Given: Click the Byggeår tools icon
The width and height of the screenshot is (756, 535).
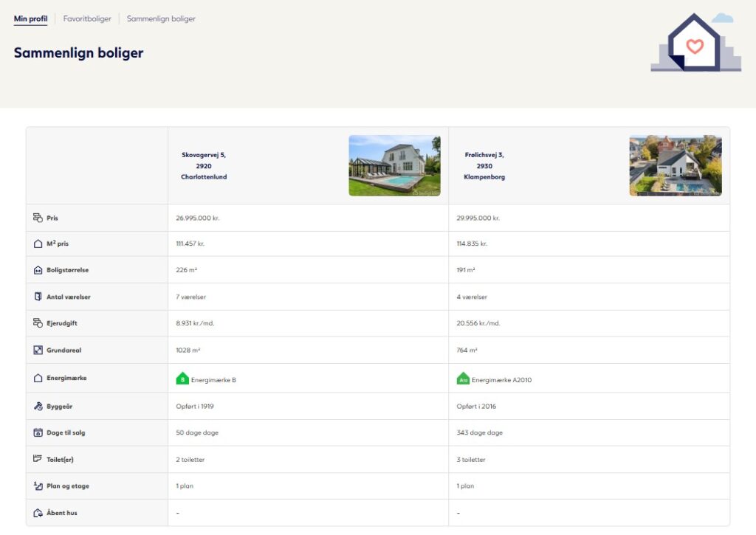Looking at the screenshot, I should 38,407.
